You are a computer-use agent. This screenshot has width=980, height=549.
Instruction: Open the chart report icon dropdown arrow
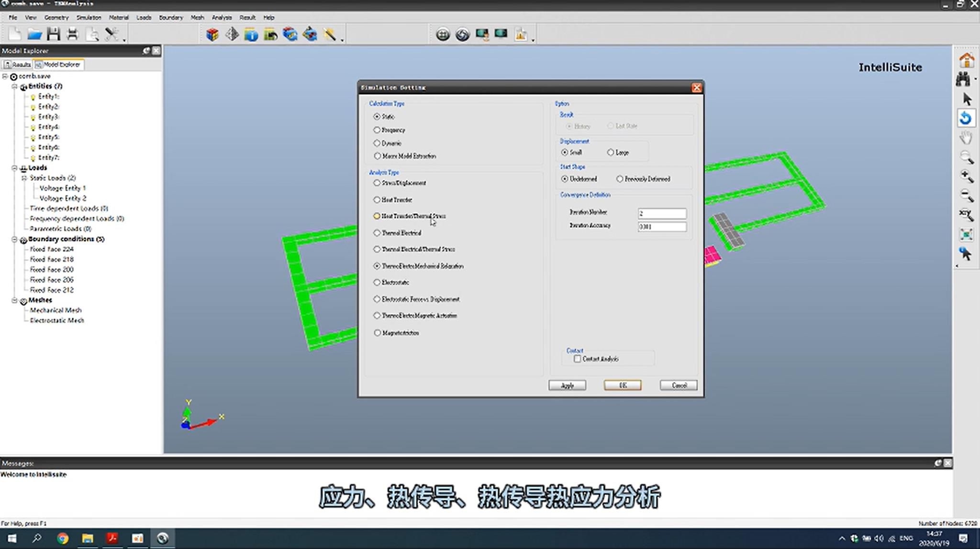tap(533, 40)
